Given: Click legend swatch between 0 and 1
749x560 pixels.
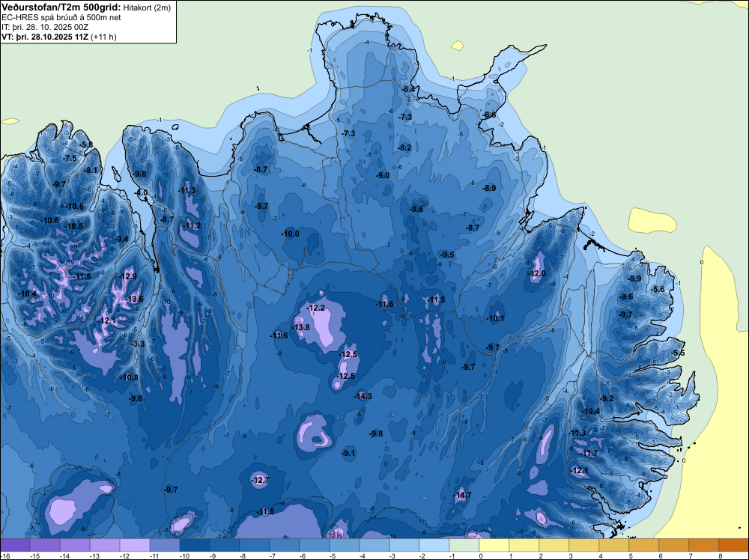Looking at the screenshot, I should [494, 545].
